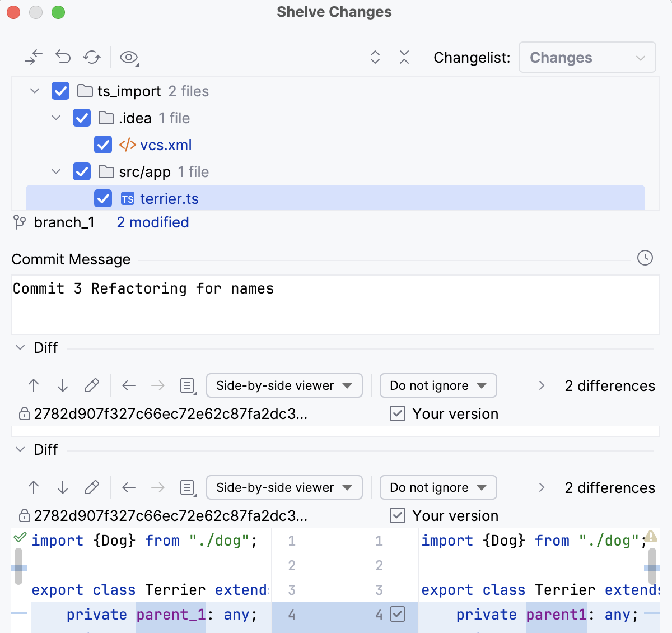
Task: Collapse the ts_import folder node
Action: click(35, 91)
